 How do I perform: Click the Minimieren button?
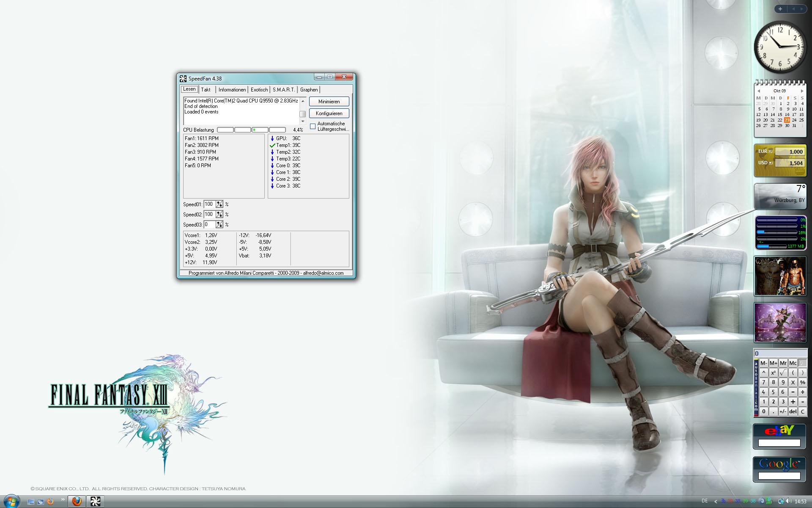[x=329, y=102]
